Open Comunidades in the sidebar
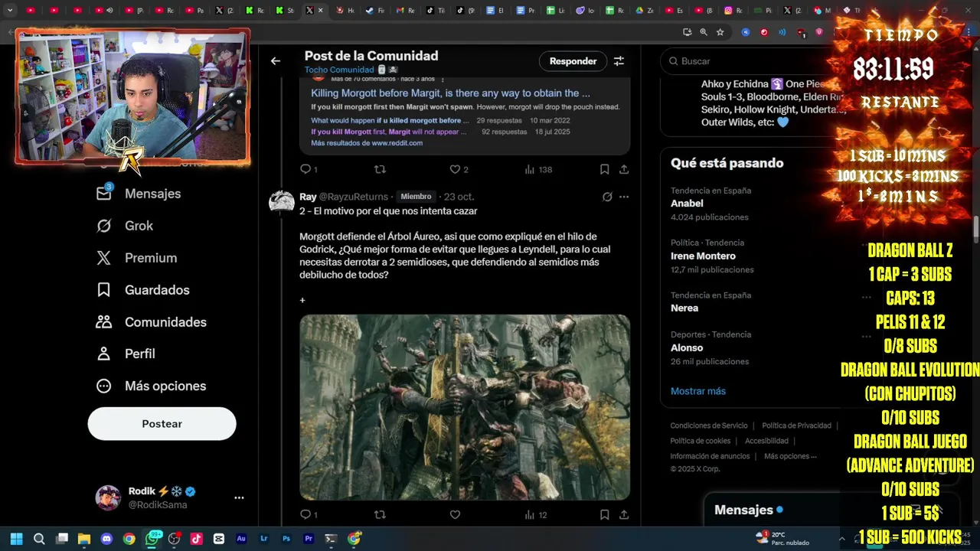The image size is (980, 551). pyautogui.click(x=151, y=322)
